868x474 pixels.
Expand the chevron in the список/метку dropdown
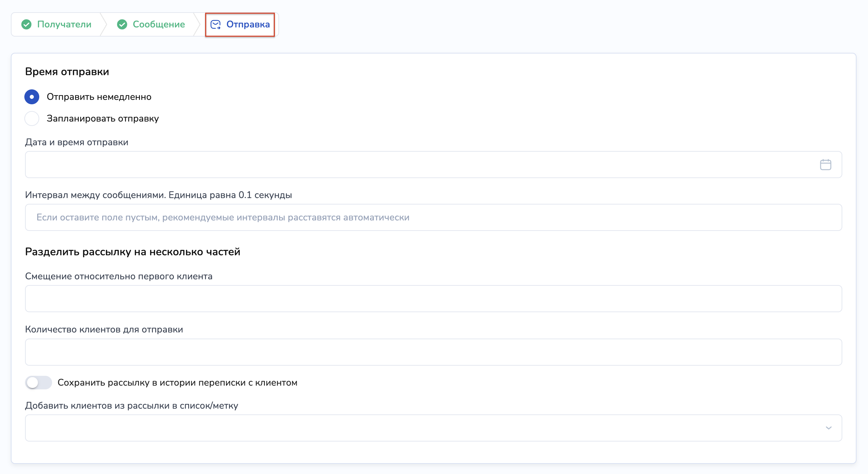(x=828, y=428)
